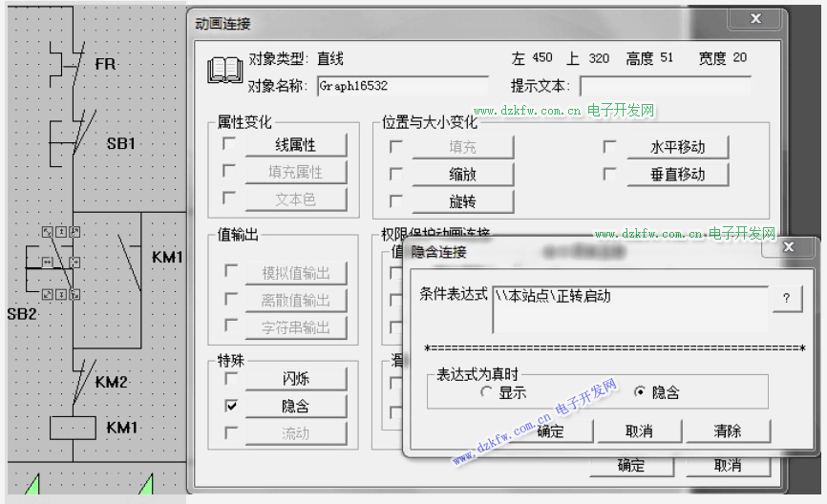827x504 pixels.
Task: Close the 隐含连接 dialog
Action: point(789,249)
